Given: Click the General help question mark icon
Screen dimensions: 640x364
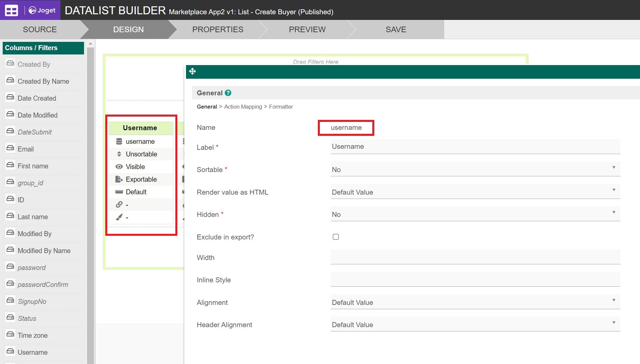Looking at the screenshot, I should (x=228, y=93).
